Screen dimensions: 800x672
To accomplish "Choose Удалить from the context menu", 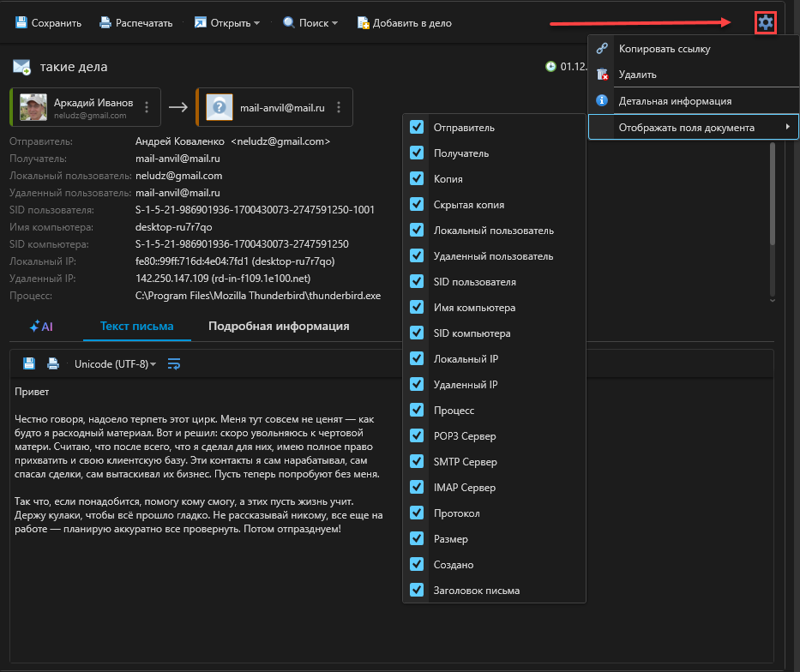I will [x=637, y=75].
